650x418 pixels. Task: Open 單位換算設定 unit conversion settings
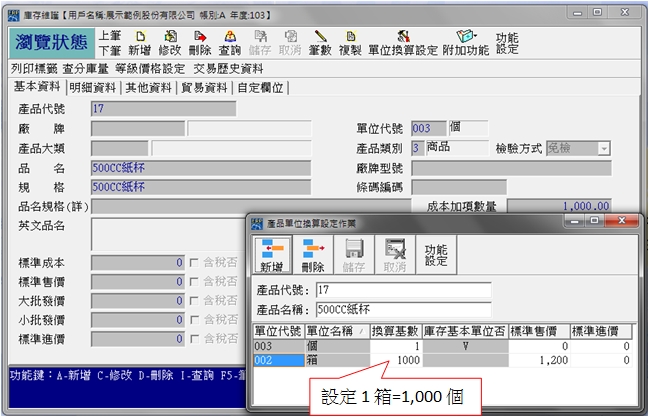(x=403, y=42)
